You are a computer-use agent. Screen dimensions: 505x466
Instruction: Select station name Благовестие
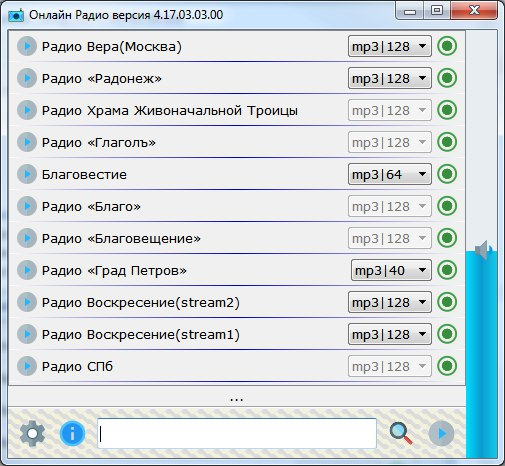coord(84,174)
